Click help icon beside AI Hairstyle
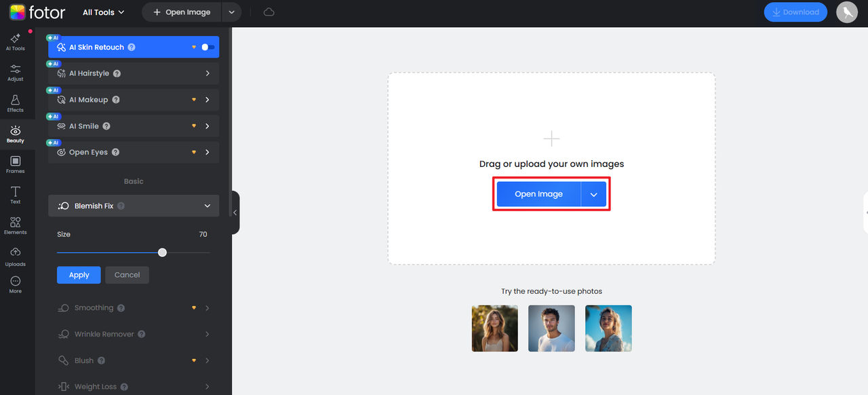Viewport: 868px width, 395px height. click(x=117, y=73)
